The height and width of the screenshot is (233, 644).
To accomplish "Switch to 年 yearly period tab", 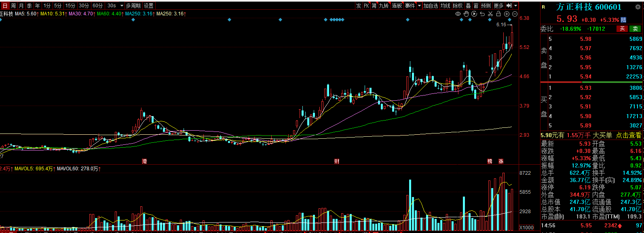I will coord(38,6).
